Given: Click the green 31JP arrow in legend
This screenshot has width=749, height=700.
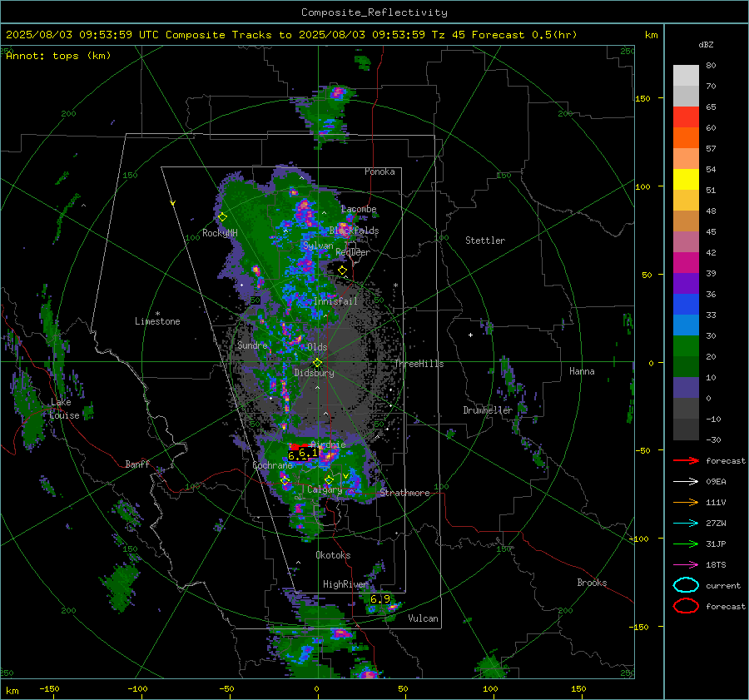Looking at the screenshot, I should click(x=686, y=544).
